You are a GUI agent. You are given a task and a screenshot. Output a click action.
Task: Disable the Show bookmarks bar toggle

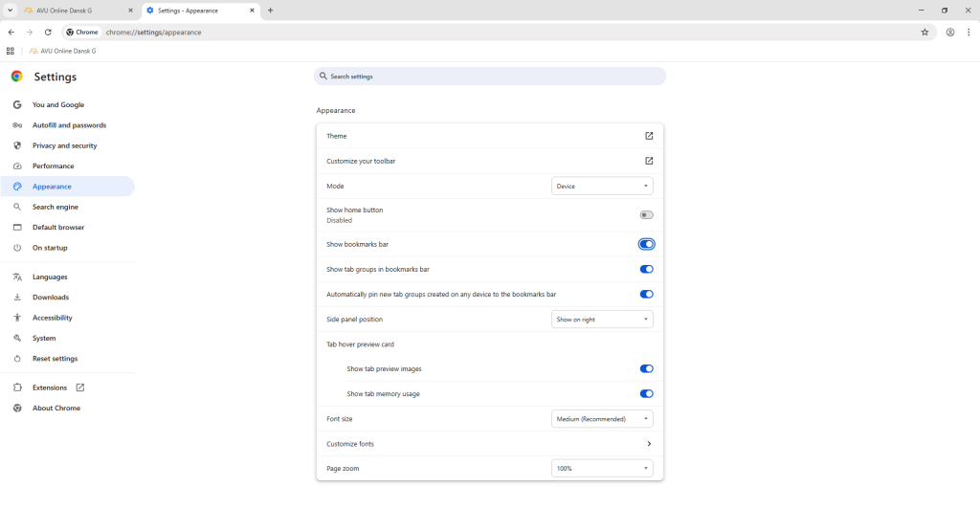click(646, 245)
